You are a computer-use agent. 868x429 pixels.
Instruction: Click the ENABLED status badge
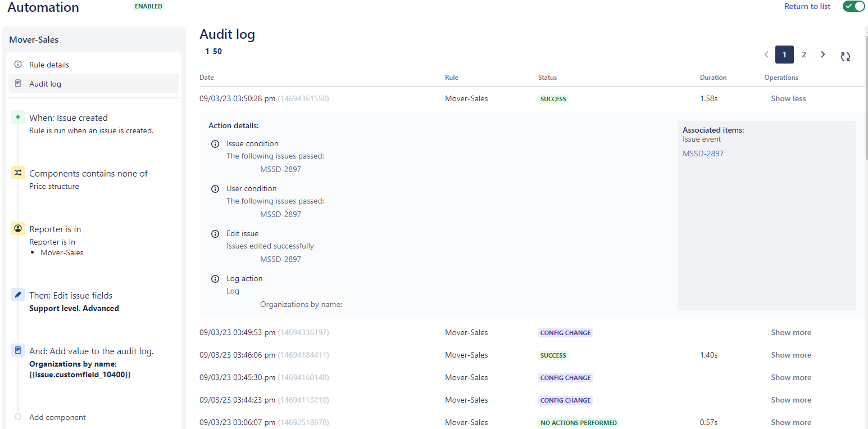(149, 6)
